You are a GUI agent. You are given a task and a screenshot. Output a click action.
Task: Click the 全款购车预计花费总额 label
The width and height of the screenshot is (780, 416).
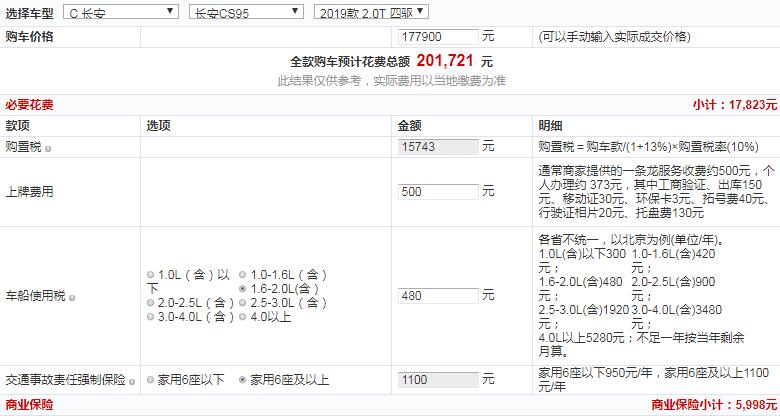pyautogui.click(x=350, y=62)
